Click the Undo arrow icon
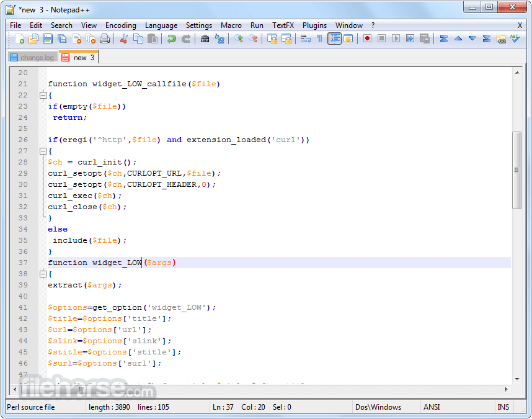This screenshot has height=419, width=532. 172,38
